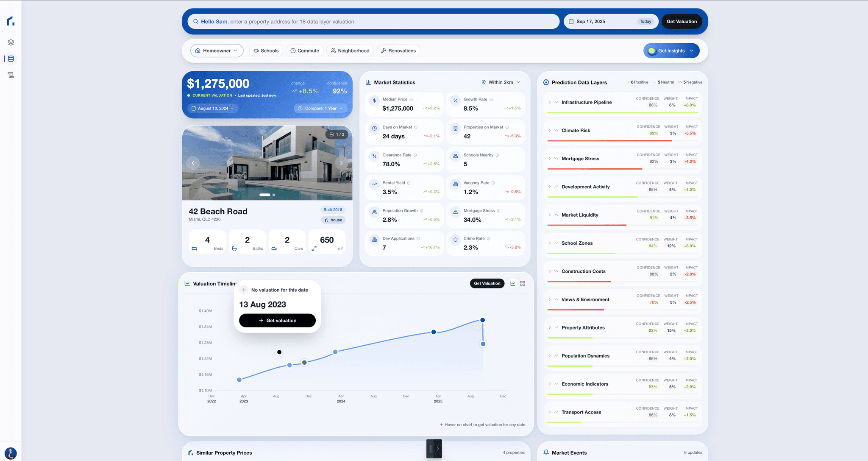Select the Renovations tab
The height and width of the screenshot is (461, 868).
pyautogui.click(x=398, y=51)
